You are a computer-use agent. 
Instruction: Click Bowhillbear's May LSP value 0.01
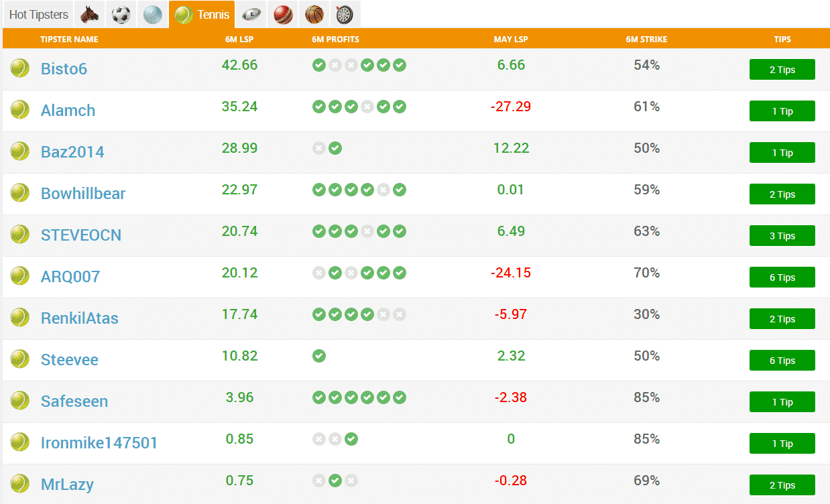511,190
